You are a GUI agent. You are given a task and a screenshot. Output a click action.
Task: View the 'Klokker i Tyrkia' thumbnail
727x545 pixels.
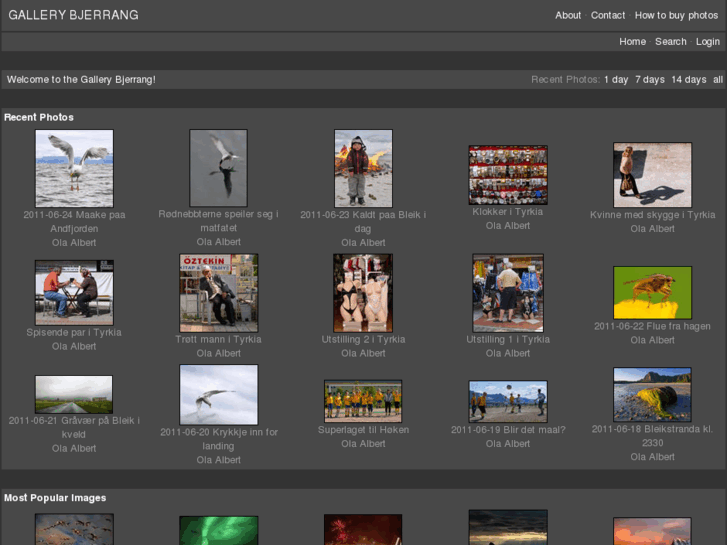click(508, 175)
